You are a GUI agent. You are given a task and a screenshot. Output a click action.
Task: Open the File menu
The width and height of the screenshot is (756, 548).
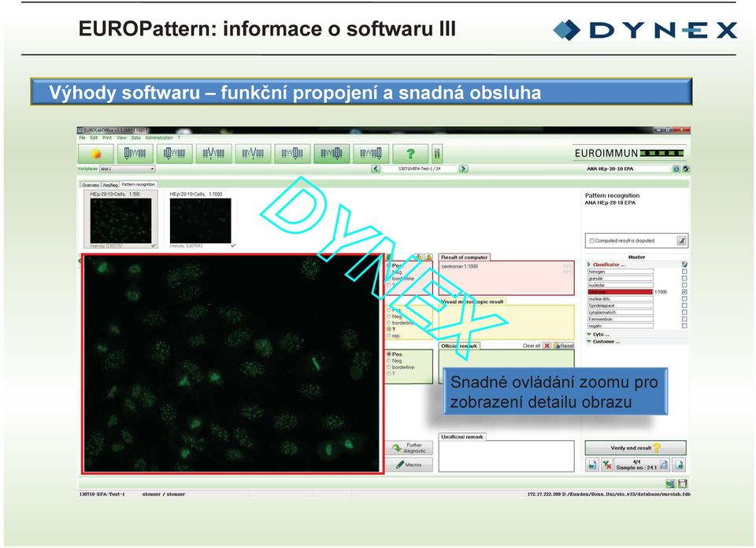pos(82,138)
